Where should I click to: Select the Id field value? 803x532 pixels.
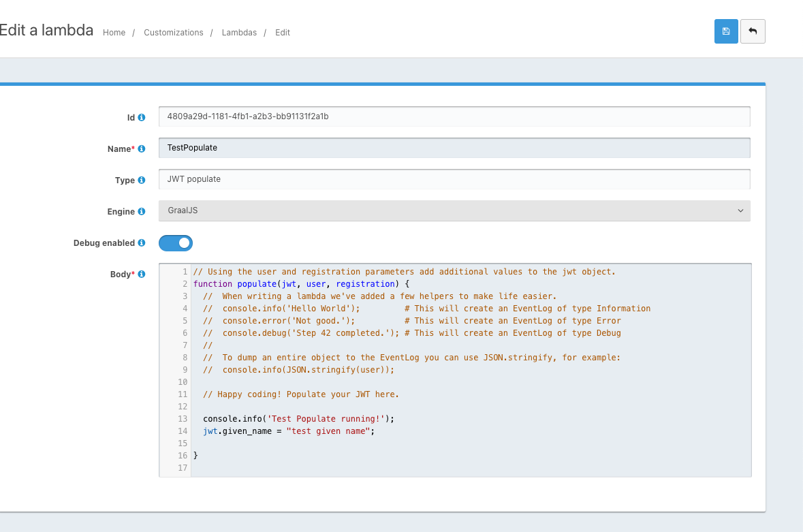coord(454,116)
